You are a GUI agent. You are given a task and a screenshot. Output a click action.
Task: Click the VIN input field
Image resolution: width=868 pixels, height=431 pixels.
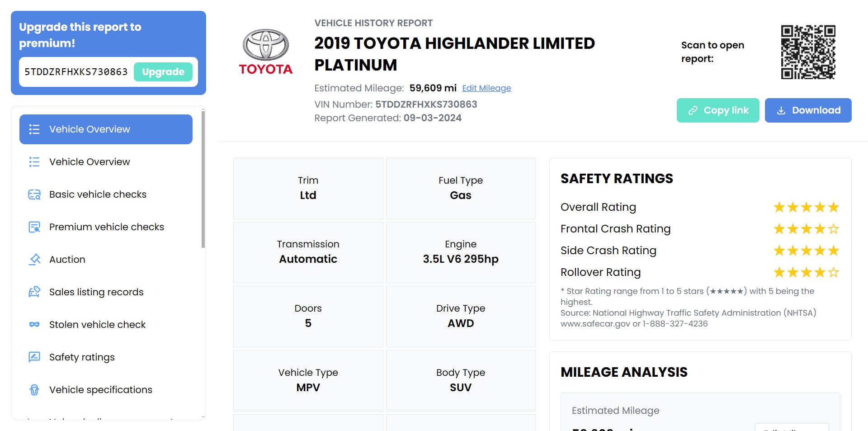pyautogui.click(x=76, y=72)
